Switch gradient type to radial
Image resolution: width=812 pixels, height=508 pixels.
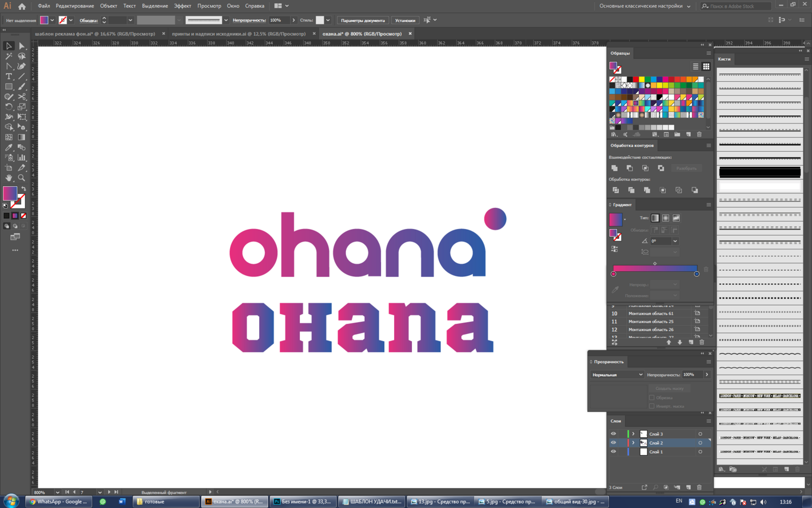click(666, 218)
